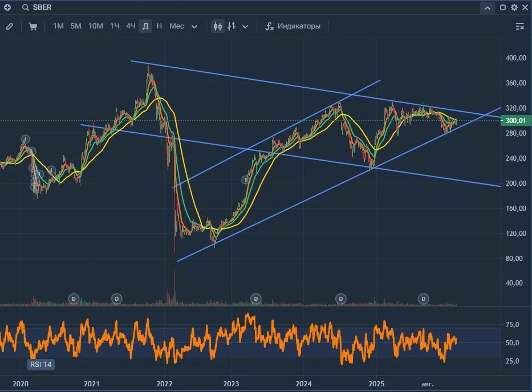This screenshot has height=392, width=532.
Task: Expand the chart type dropdown chevron
Action: click(x=245, y=26)
